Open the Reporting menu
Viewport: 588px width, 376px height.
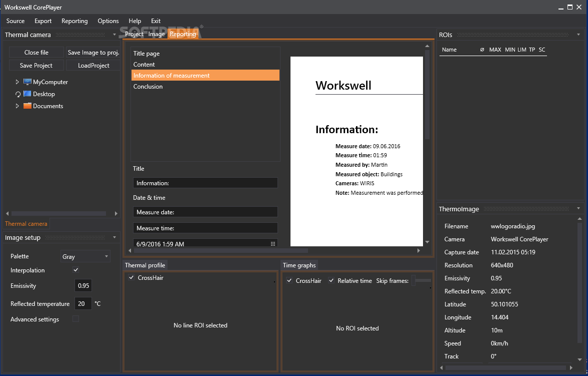click(74, 21)
